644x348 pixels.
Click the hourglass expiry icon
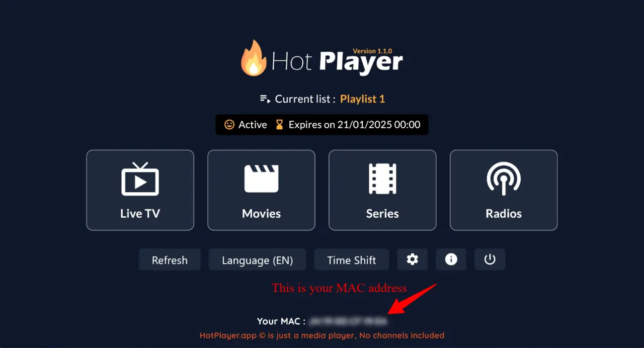[279, 125]
